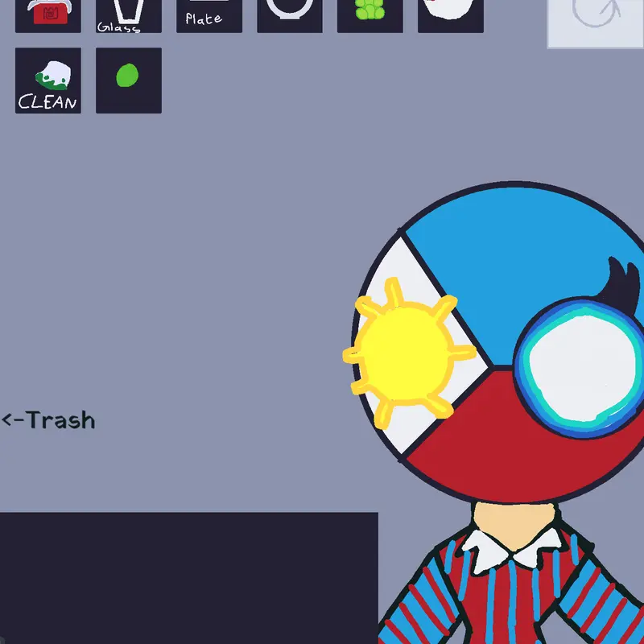
Task: Click the circular arrow reset button
Action: pos(595,23)
